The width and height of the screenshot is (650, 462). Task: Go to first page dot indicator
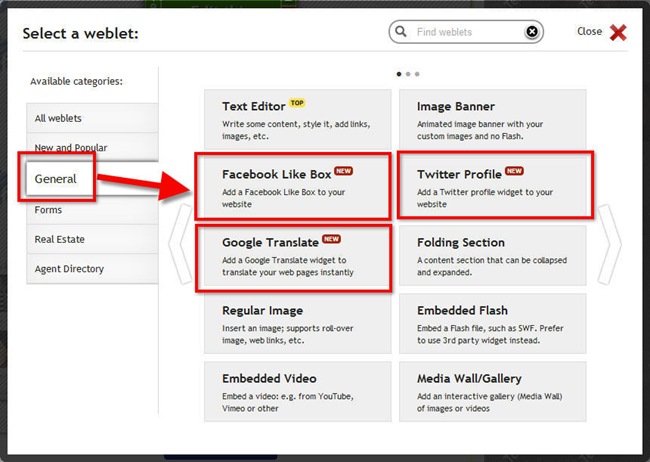point(399,74)
